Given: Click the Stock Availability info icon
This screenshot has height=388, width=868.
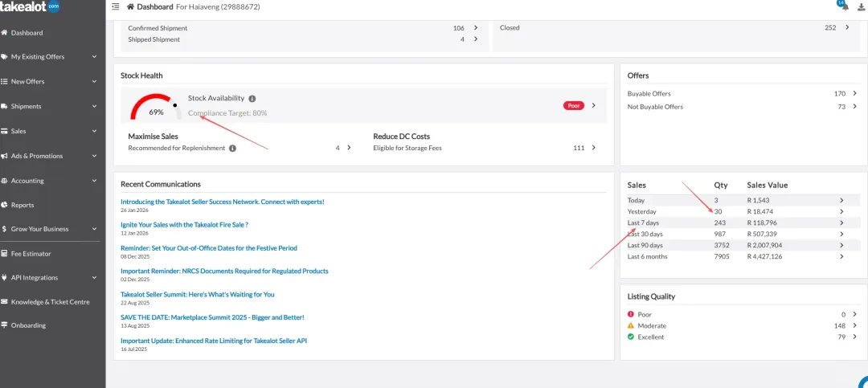Looking at the screenshot, I should [x=252, y=99].
